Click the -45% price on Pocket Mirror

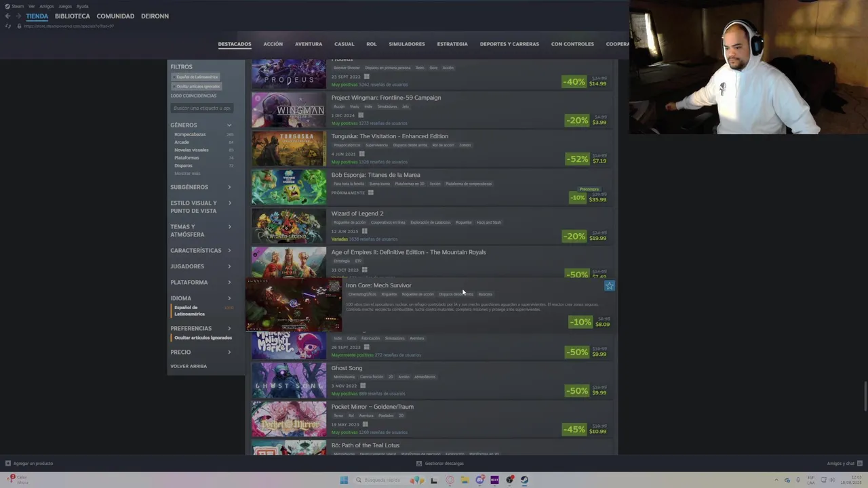click(x=586, y=429)
